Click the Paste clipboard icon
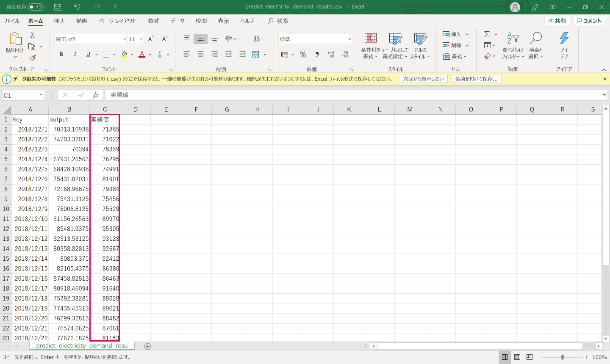 [x=15, y=39]
